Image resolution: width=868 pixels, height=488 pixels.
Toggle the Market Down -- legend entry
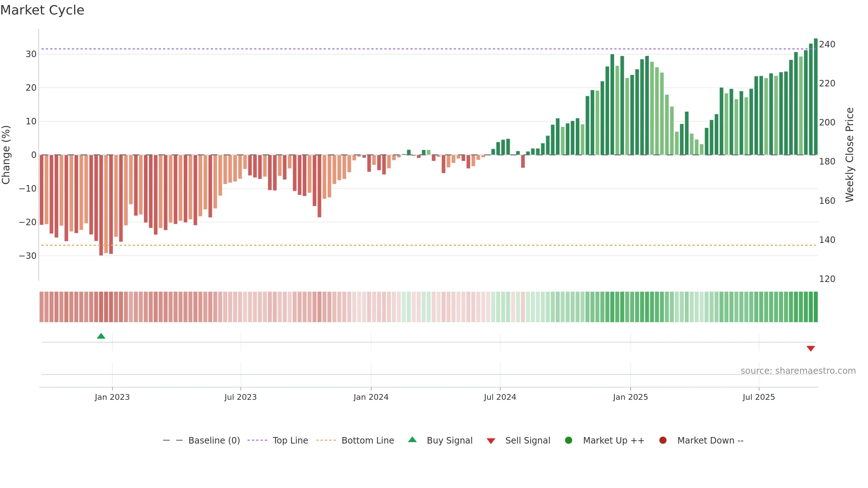(701, 440)
